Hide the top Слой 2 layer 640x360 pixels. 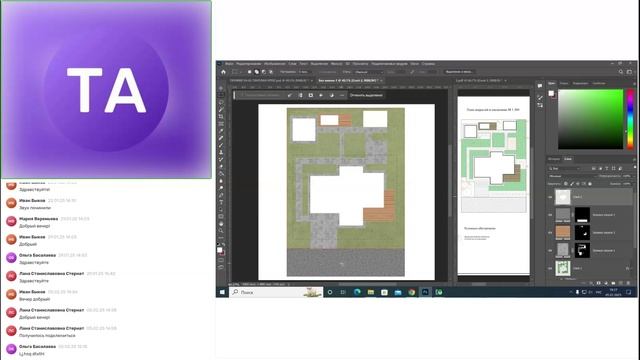tap(550, 197)
